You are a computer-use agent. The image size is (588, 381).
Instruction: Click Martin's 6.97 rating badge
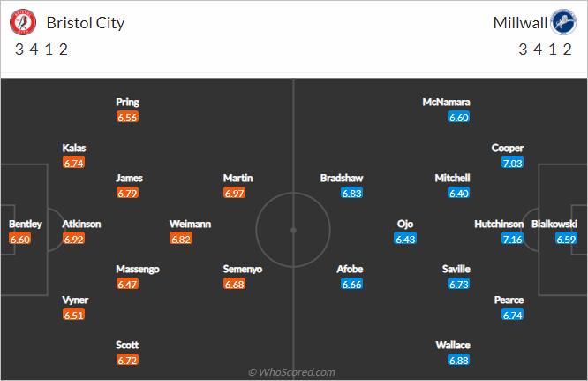coord(234,194)
